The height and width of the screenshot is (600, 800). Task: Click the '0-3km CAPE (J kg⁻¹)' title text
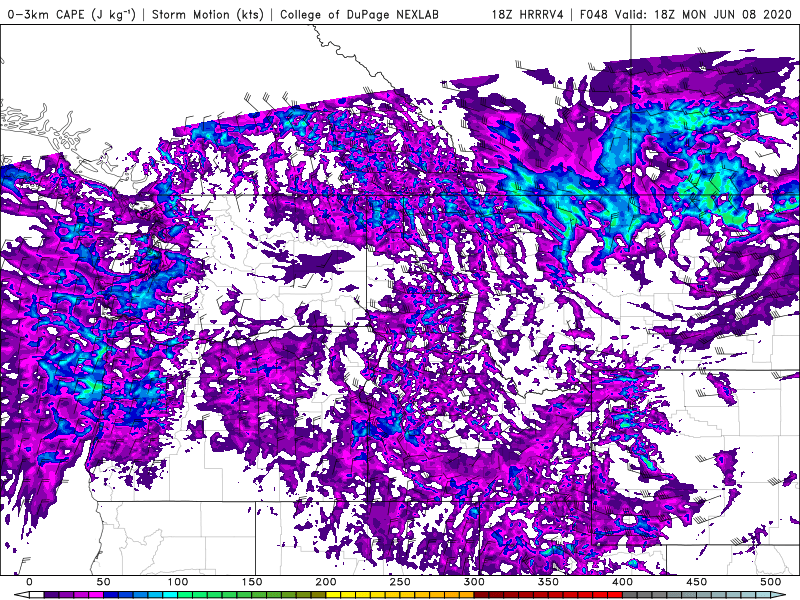tap(72, 14)
